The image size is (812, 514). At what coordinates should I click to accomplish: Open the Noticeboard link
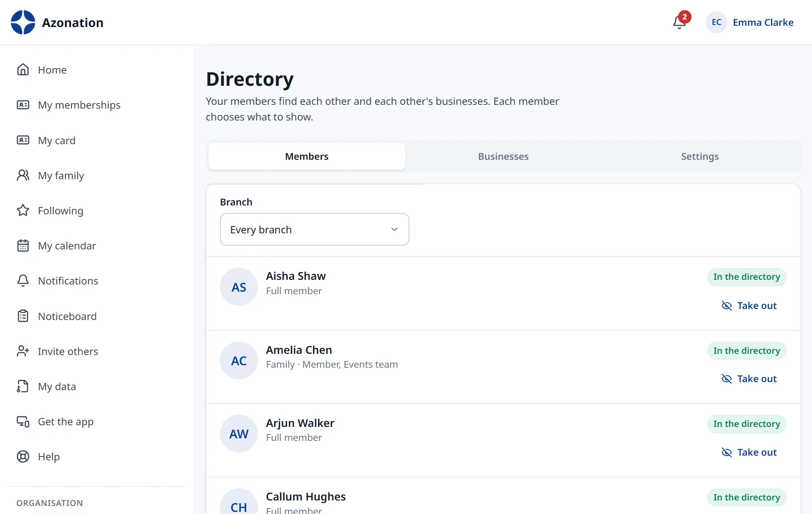[x=67, y=316]
